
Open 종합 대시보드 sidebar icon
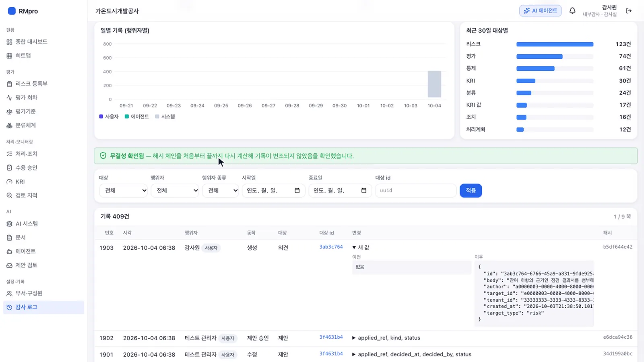pyautogui.click(x=9, y=42)
